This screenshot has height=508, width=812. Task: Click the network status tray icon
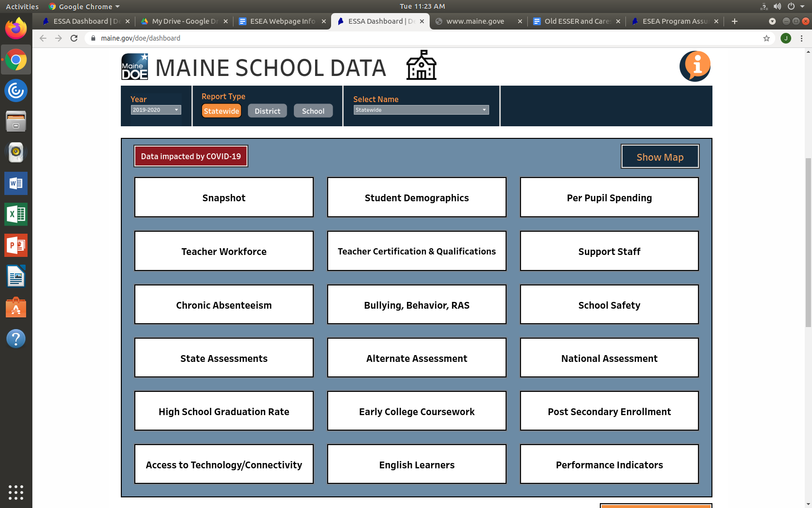coord(764,6)
